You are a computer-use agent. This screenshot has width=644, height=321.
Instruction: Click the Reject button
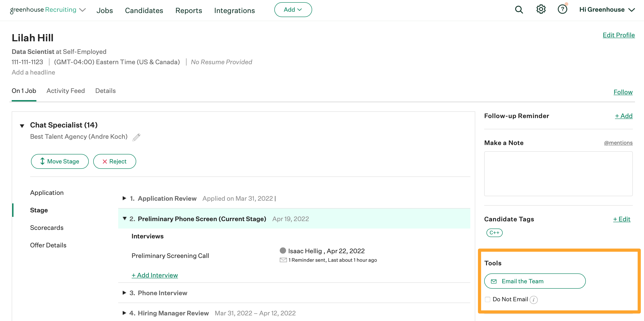115,161
